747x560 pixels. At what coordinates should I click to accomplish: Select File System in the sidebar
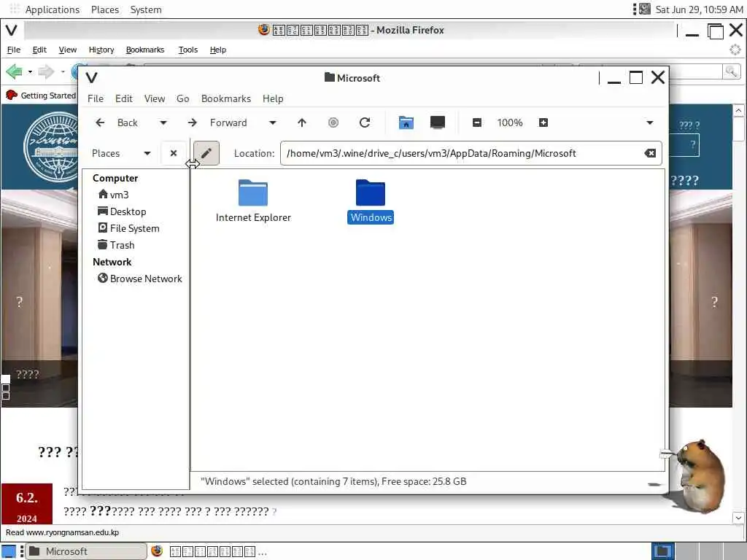[x=128, y=228]
